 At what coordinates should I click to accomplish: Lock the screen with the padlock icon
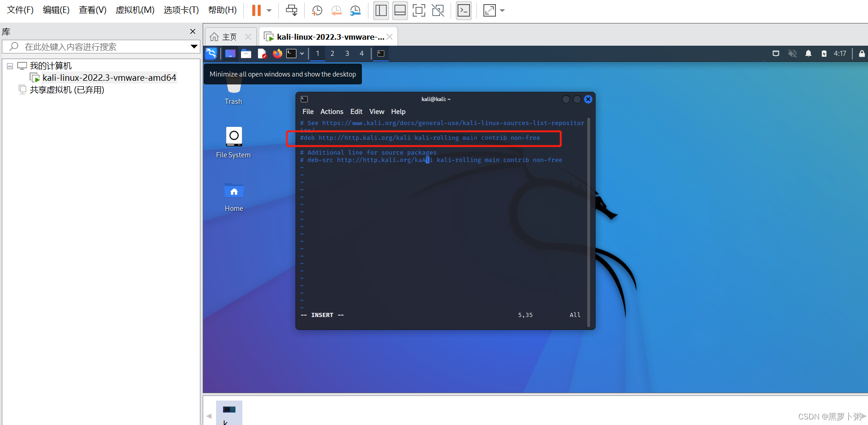(862, 54)
